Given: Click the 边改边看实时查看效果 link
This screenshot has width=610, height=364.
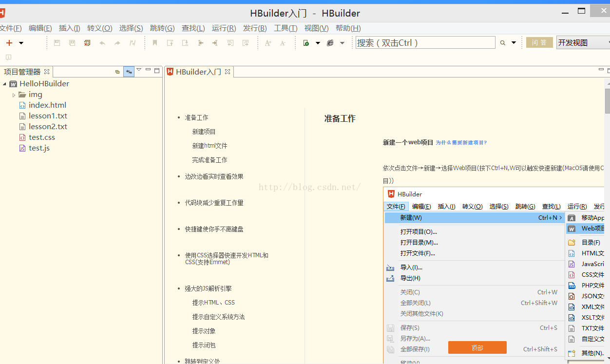Looking at the screenshot, I should (214, 176).
